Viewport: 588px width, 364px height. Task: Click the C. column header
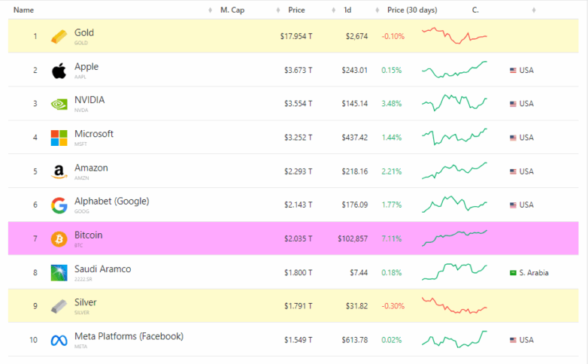[475, 10]
